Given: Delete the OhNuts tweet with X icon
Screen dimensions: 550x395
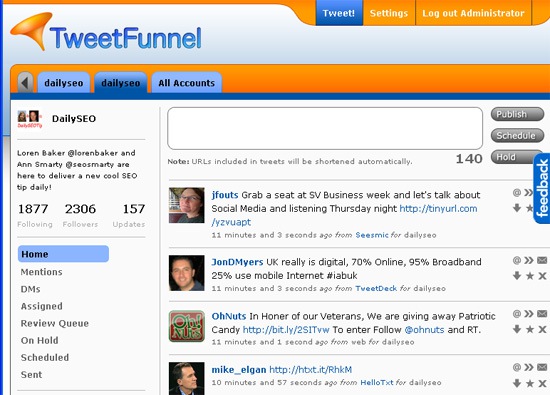Looking at the screenshot, I should pyautogui.click(x=542, y=329).
